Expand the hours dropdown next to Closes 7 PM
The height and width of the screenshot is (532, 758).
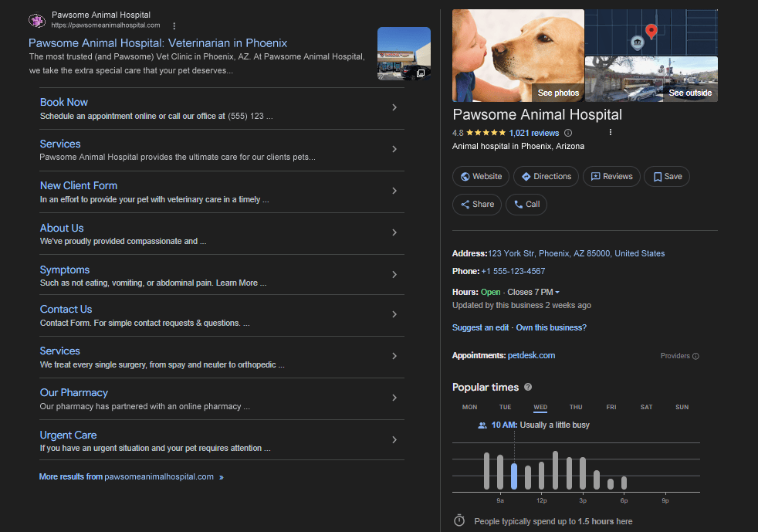pyautogui.click(x=557, y=292)
